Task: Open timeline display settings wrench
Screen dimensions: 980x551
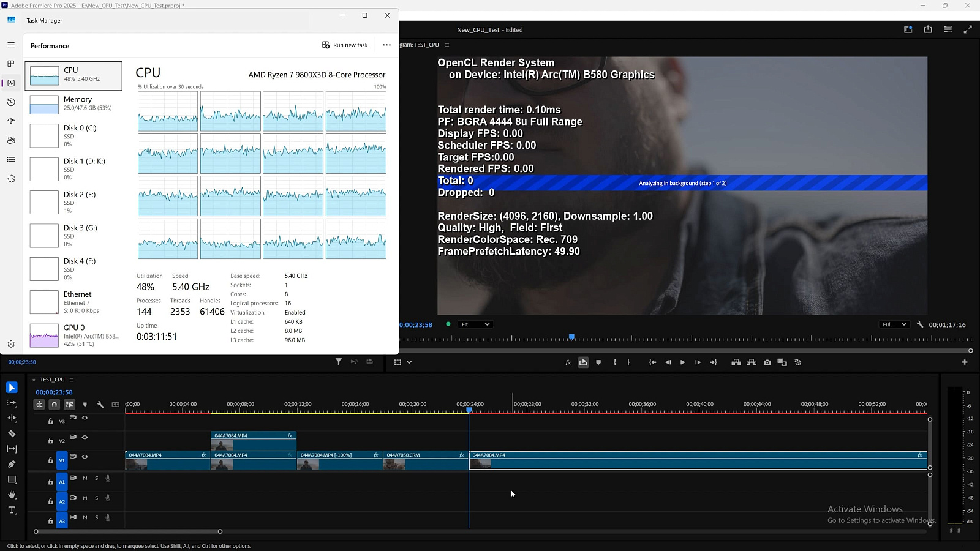Action: (100, 405)
